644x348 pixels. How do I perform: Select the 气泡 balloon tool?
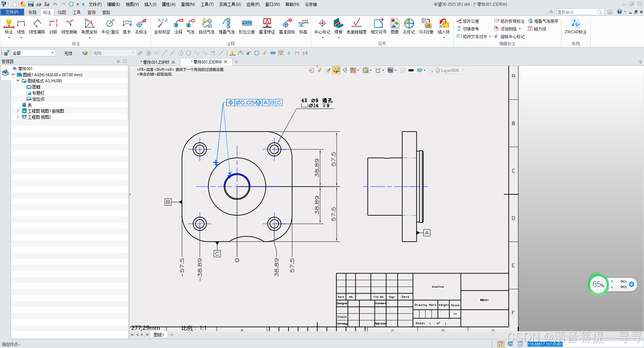pyautogui.click(x=190, y=26)
